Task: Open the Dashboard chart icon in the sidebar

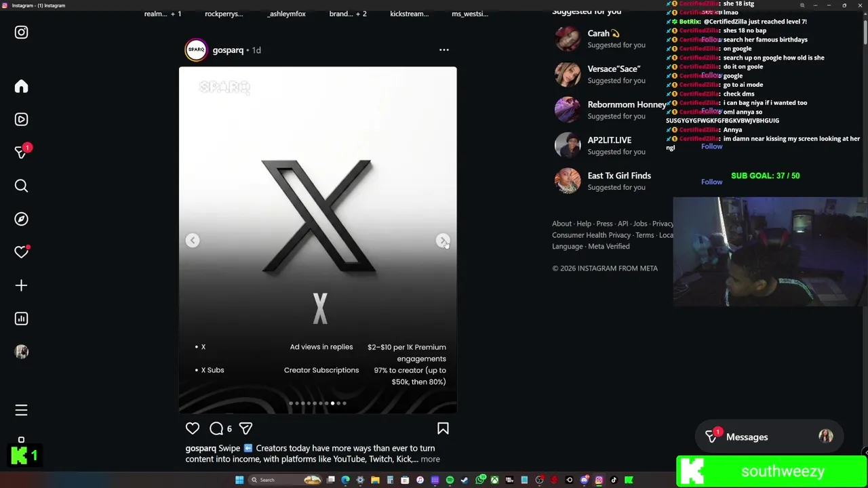Action: [x=21, y=319]
